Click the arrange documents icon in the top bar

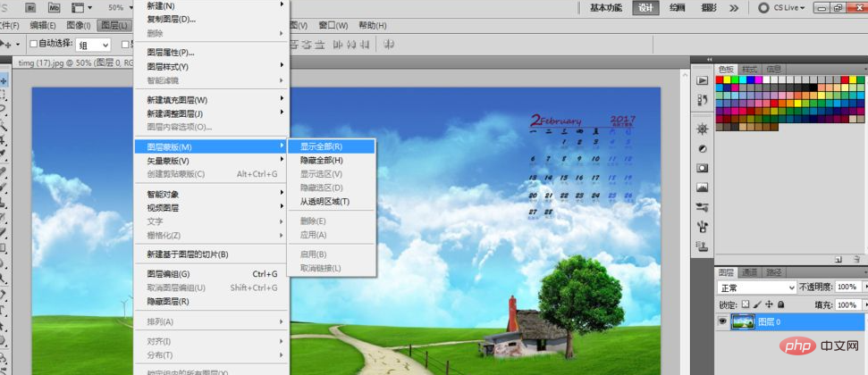coord(78,8)
